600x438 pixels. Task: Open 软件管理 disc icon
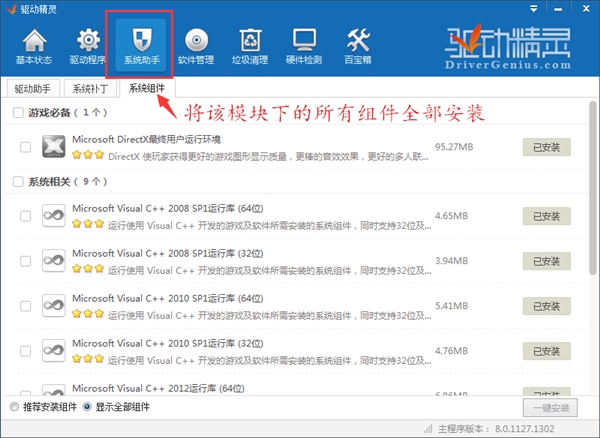point(196,46)
